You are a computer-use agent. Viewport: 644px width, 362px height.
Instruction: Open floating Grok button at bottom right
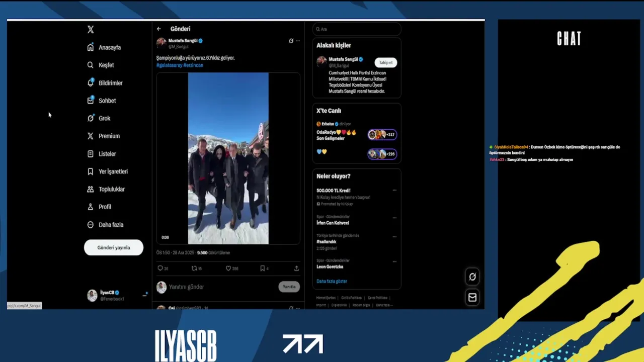pos(472,277)
